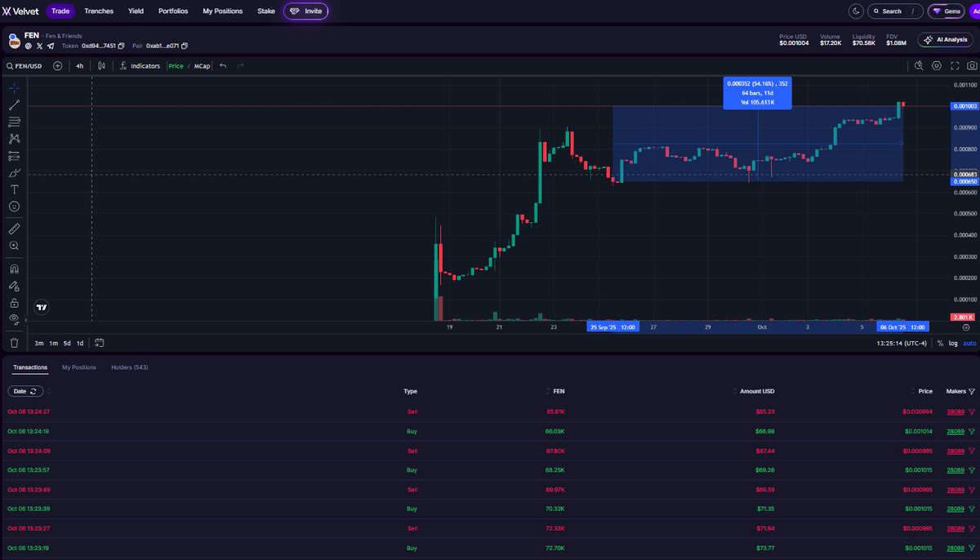Copy the pair address 0xab1...e071
The width and height of the screenshot is (980, 560).
[x=185, y=46]
